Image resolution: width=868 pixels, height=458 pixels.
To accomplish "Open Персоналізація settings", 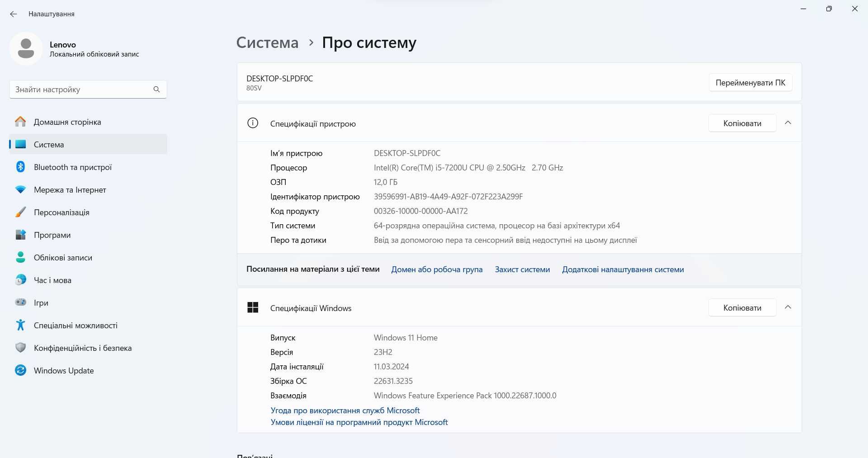I will 88,212.
